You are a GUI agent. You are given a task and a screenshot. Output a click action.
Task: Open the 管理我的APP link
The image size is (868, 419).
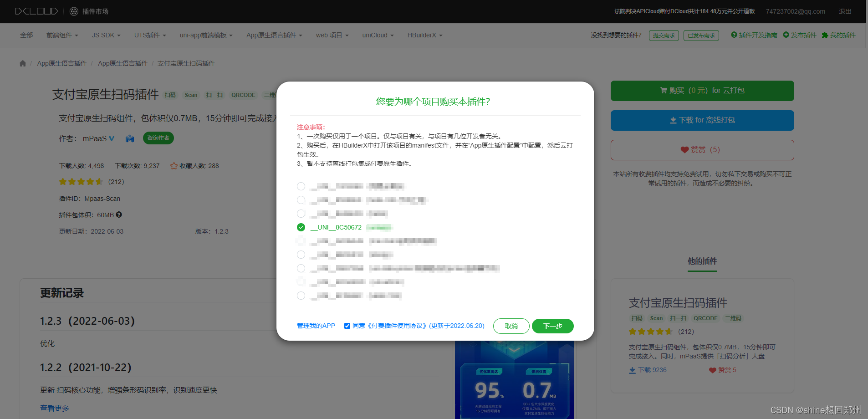(x=316, y=326)
